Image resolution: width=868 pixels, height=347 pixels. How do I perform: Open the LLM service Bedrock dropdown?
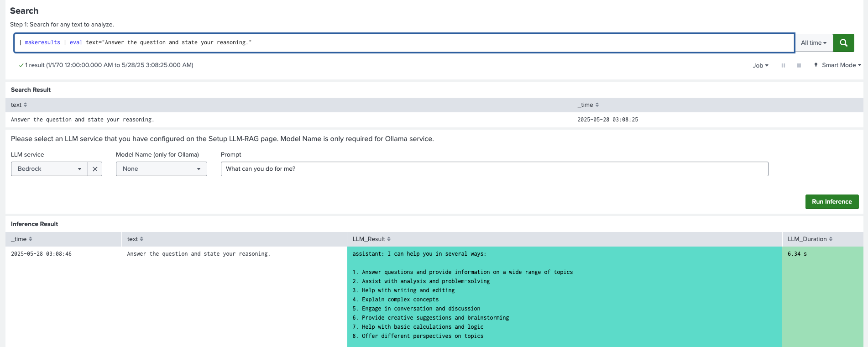pos(49,169)
